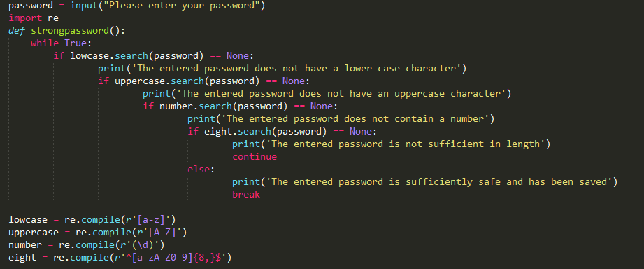This screenshot has height=269, width=644.
Task: Place cursor on 'strongpassword' function name
Action: [70, 31]
